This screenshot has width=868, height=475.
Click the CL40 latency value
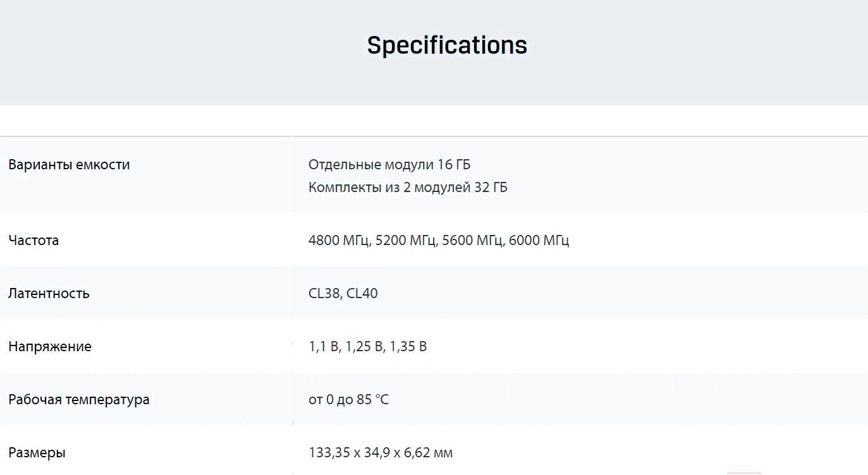pyautogui.click(x=362, y=294)
